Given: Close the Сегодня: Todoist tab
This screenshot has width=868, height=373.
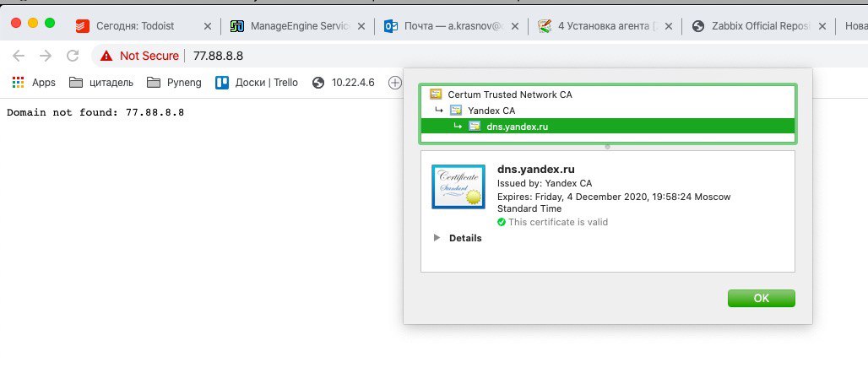Looking at the screenshot, I should tap(208, 26).
